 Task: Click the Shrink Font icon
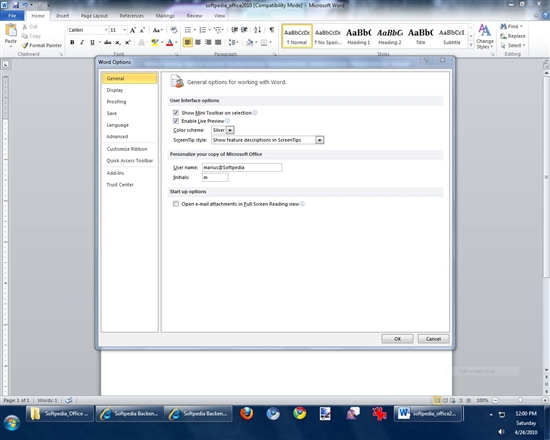point(142,30)
